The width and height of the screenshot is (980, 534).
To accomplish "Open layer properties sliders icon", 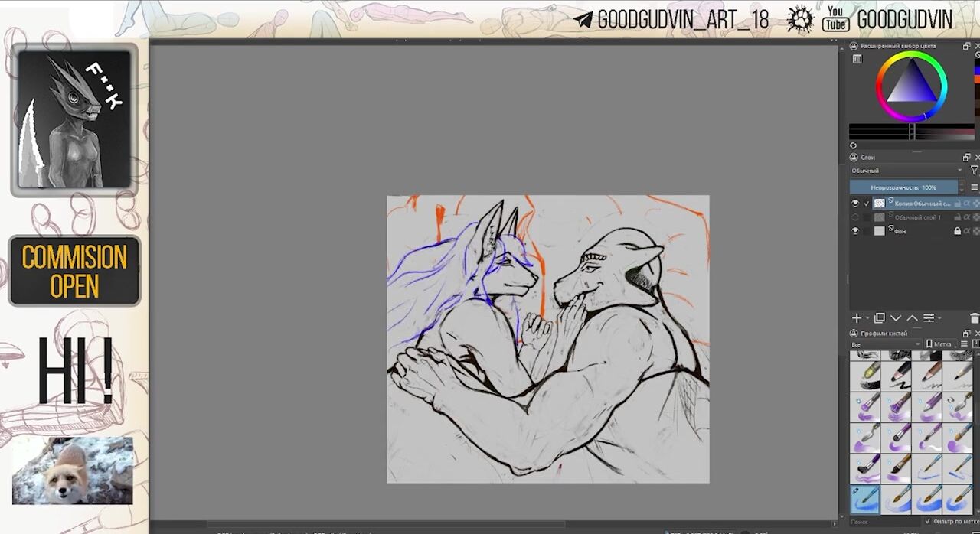I will (x=929, y=318).
